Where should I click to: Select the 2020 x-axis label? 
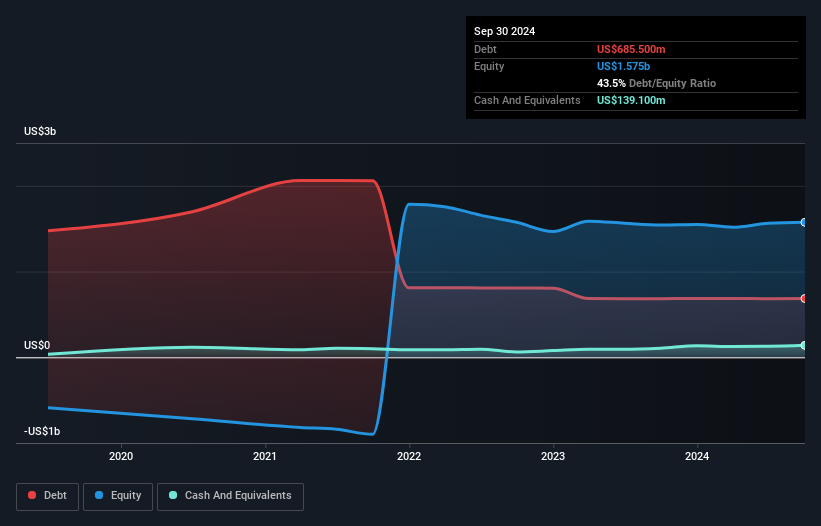(x=121, y=456)
